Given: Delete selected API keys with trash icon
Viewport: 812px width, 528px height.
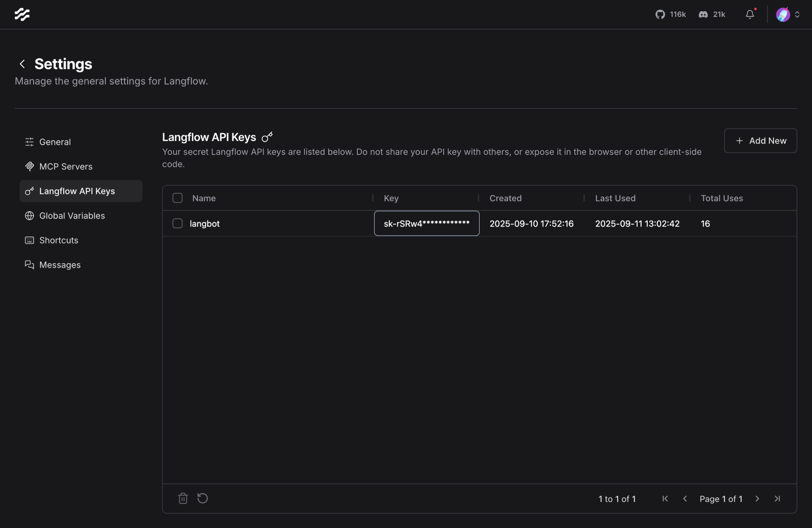Looking at the screenshot, I should (183, 498).
